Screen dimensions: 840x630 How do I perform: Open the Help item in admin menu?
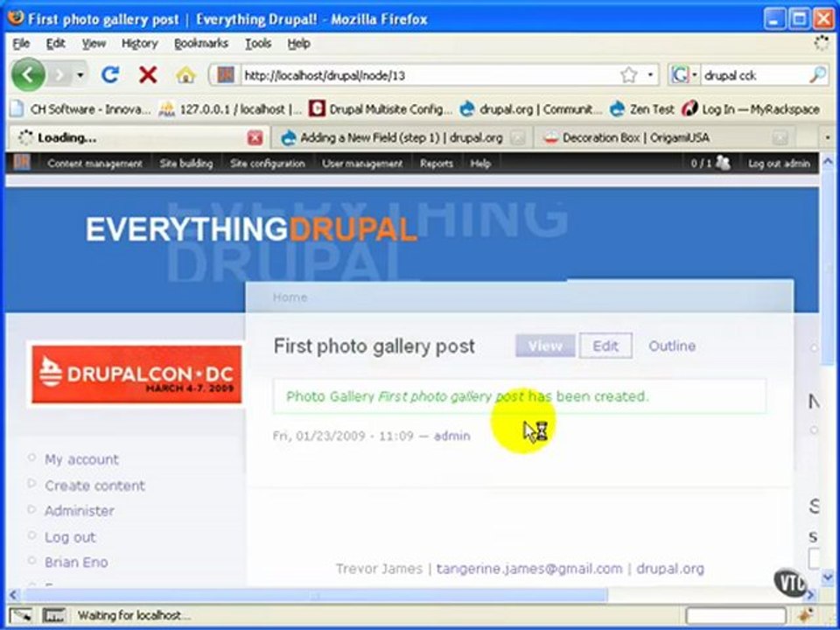[x=480, y=164]
